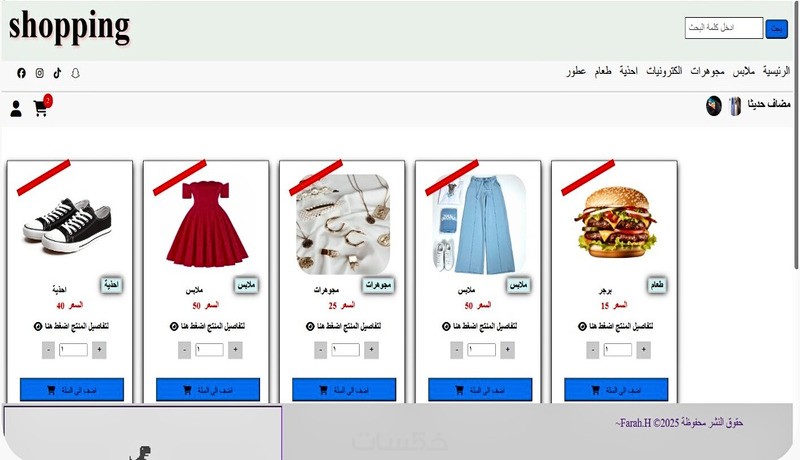The height and width of the screenshot is (460, 800).
Task: Click the search keyword input field
Action: point(723,28)
